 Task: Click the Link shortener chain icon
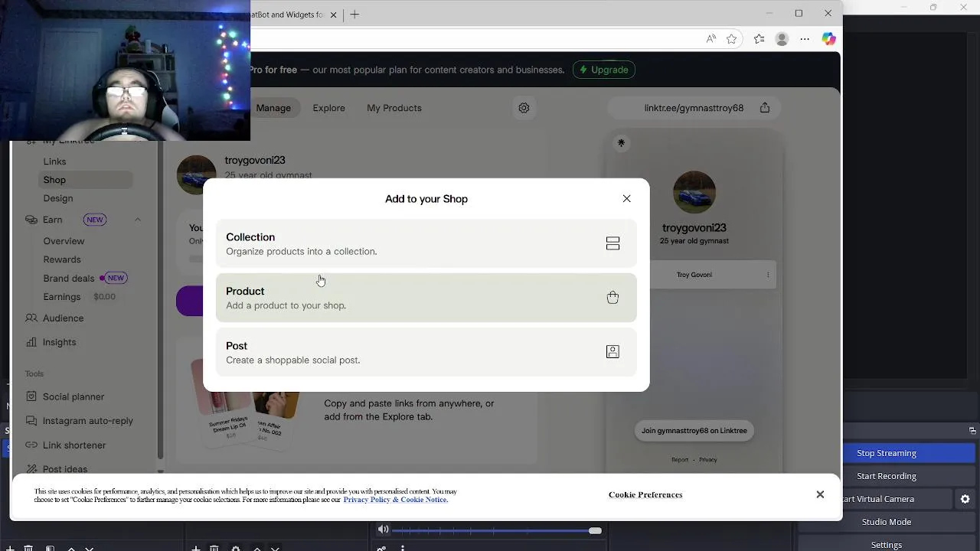31,445
